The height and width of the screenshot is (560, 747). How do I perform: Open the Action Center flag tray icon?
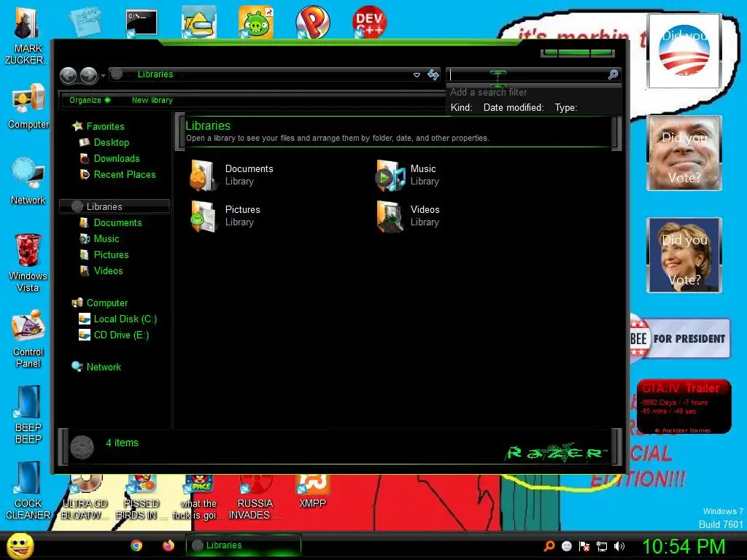584,546
